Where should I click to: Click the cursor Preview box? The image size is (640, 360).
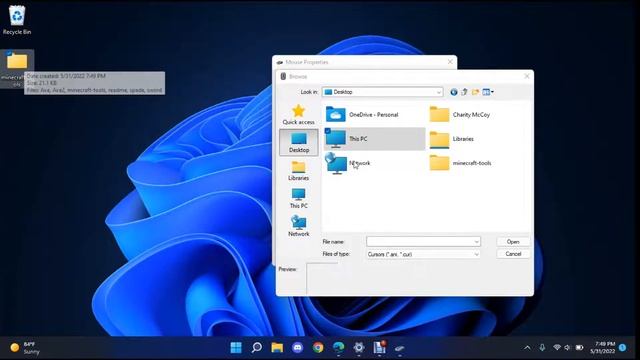coord(322,279)
